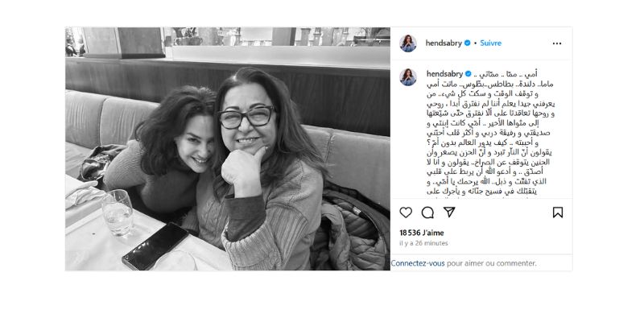
Task: Share post via paper plane icon
Action: (x=449, y=212)
